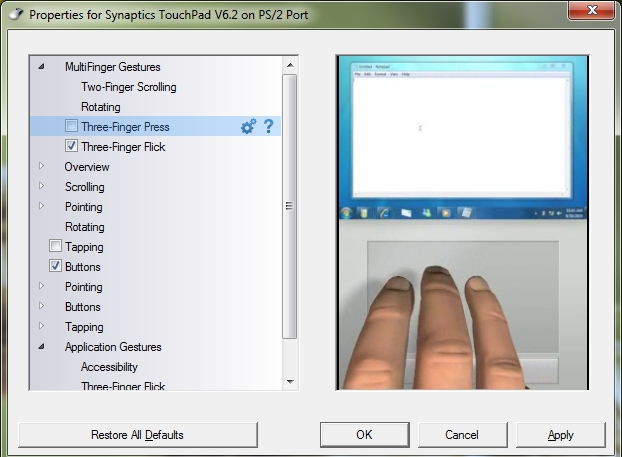Select Two-Finger Scrolling item

129,87
